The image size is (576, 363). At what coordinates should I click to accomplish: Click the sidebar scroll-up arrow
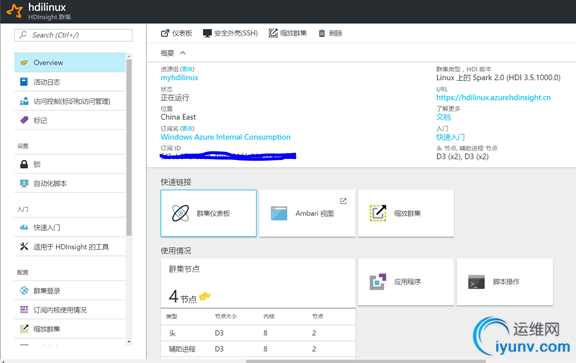click(x=129, y=56)
